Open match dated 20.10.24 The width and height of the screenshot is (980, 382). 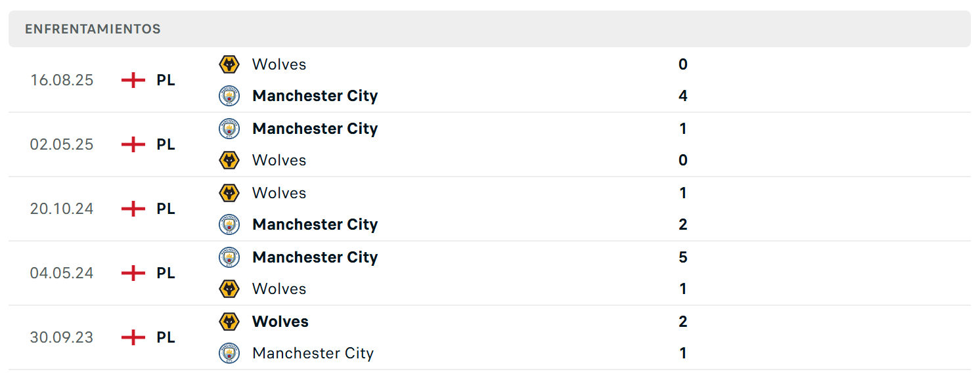click(489, 209)
